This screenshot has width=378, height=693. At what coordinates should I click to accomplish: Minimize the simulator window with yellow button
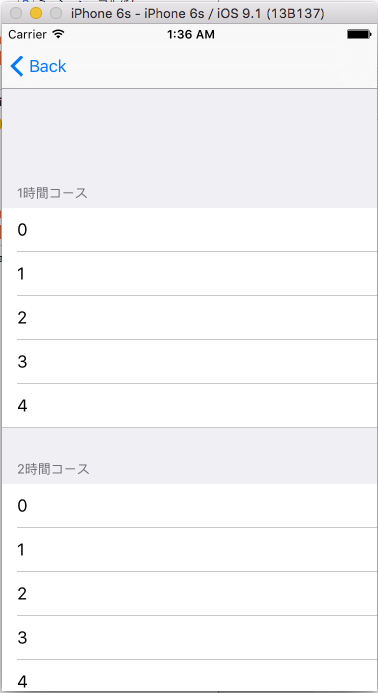point(36,14)
